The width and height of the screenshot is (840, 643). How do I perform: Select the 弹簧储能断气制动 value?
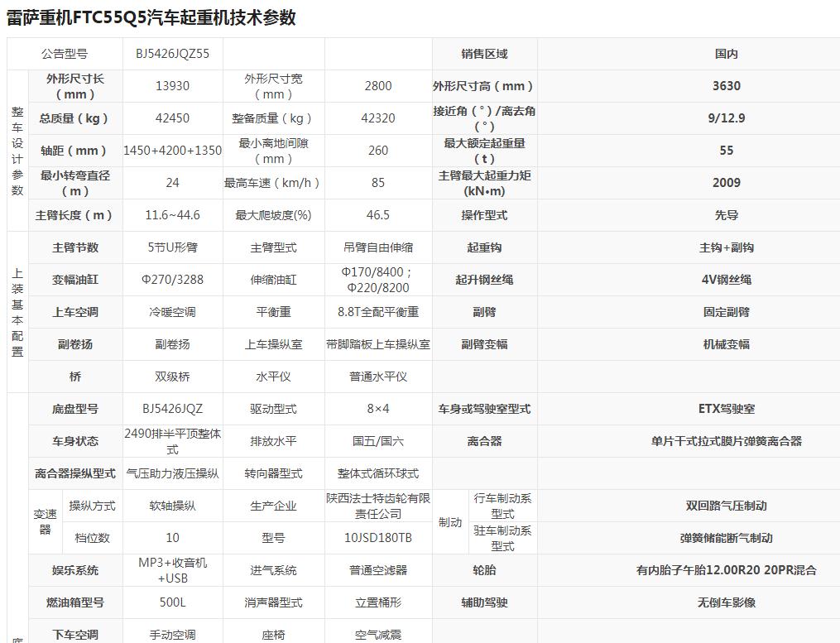pos(727,538)
